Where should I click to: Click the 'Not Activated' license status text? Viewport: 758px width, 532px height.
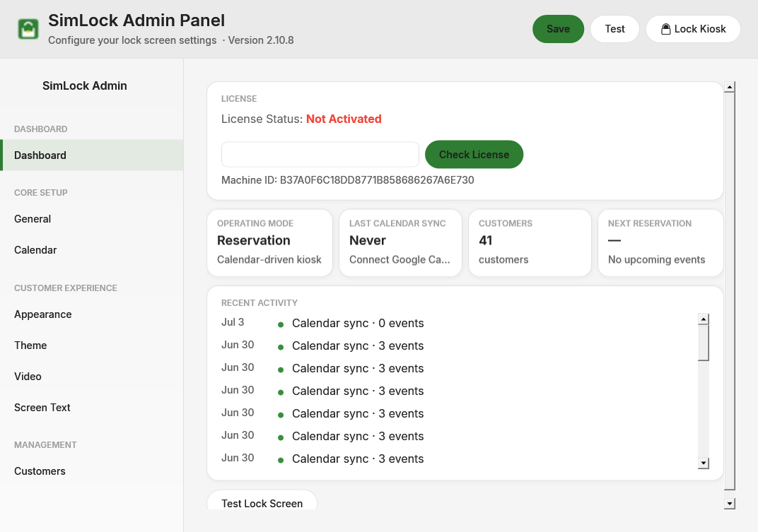pos(344,119)
